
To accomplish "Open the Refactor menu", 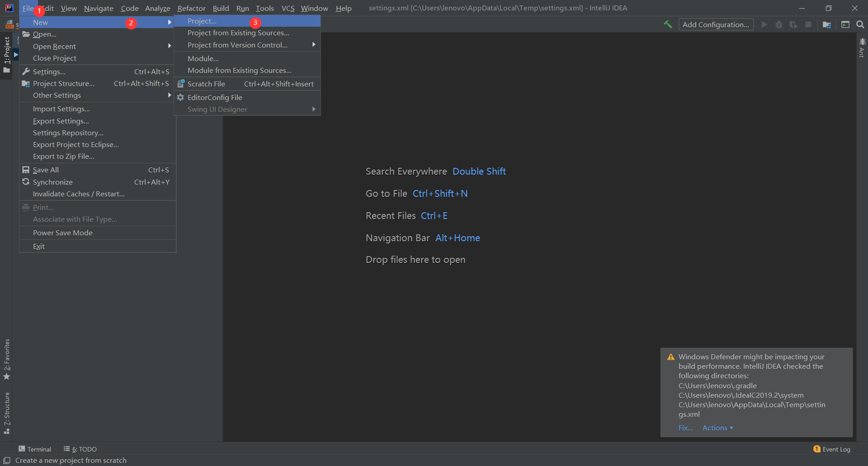I will (191, 8).
